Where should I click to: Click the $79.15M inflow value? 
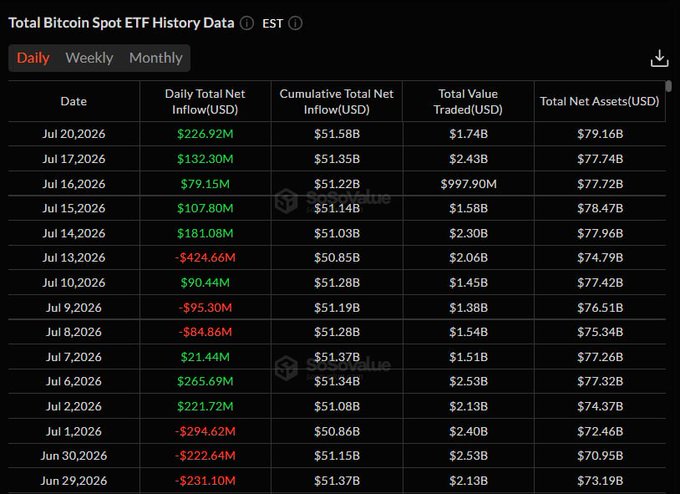(205, 184)
